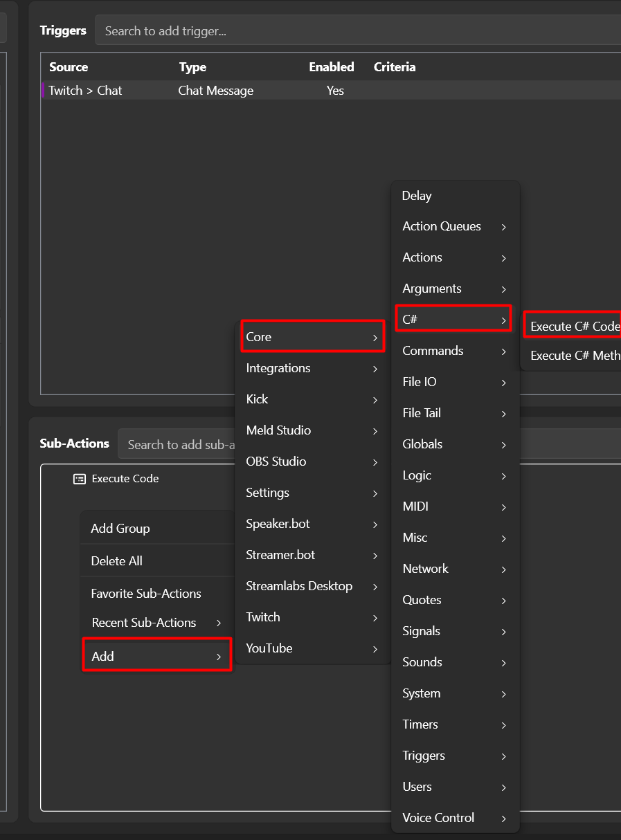Open the OBS Studio submenu
The height and width of the screenshot is (840, 621).
click(x=312, y=462)
